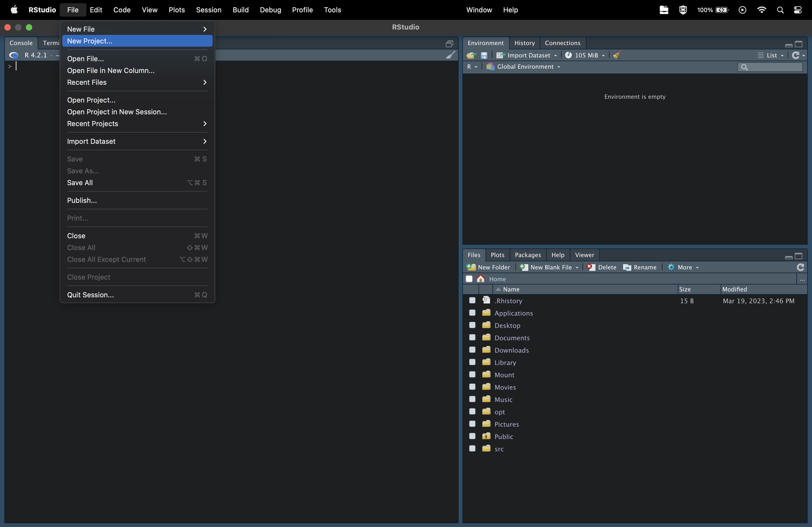Viewport: 812px width, 527px height.
Task: Expand the New File submenu
Action: [x=137, y=29]
